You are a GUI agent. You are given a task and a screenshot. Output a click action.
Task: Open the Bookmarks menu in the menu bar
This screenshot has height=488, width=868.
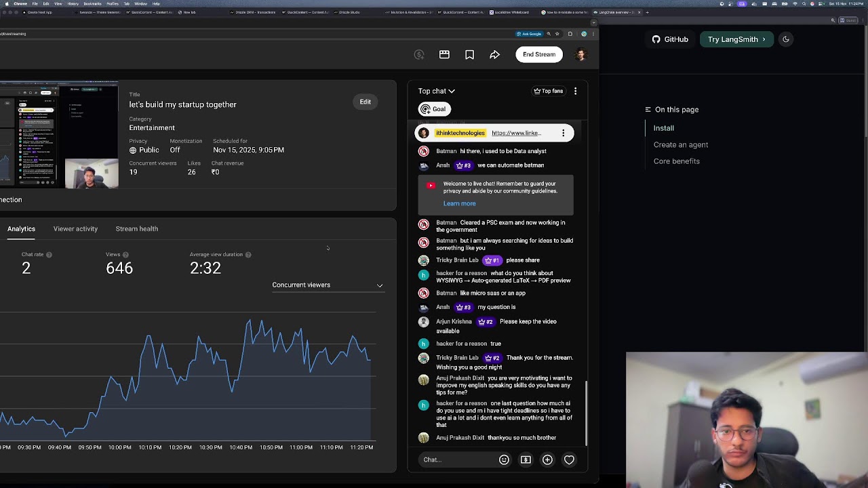92,3
